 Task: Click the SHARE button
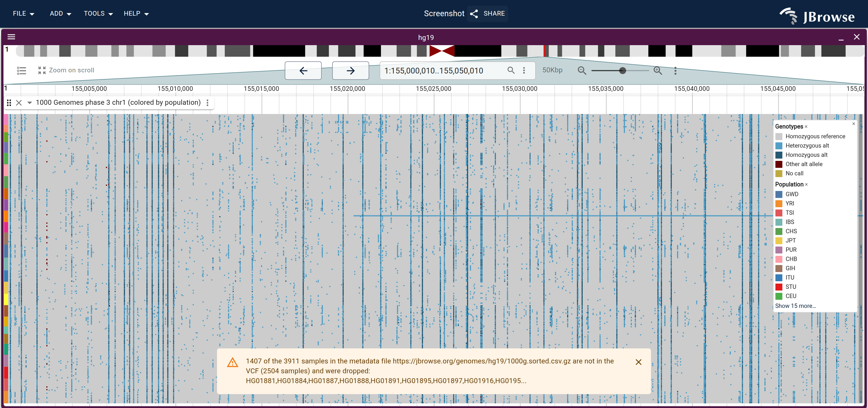tap(487, 14)
